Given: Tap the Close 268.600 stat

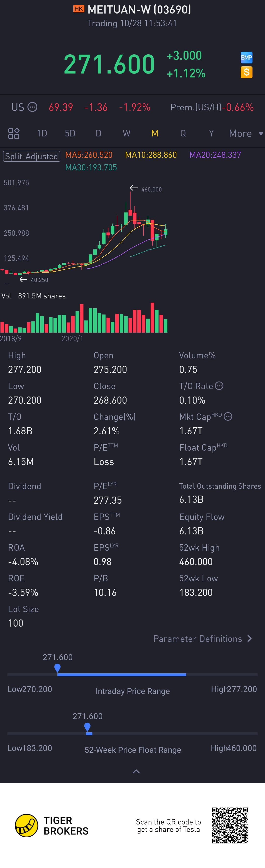Looking at the screenshot, I should [x=110, y=393].
